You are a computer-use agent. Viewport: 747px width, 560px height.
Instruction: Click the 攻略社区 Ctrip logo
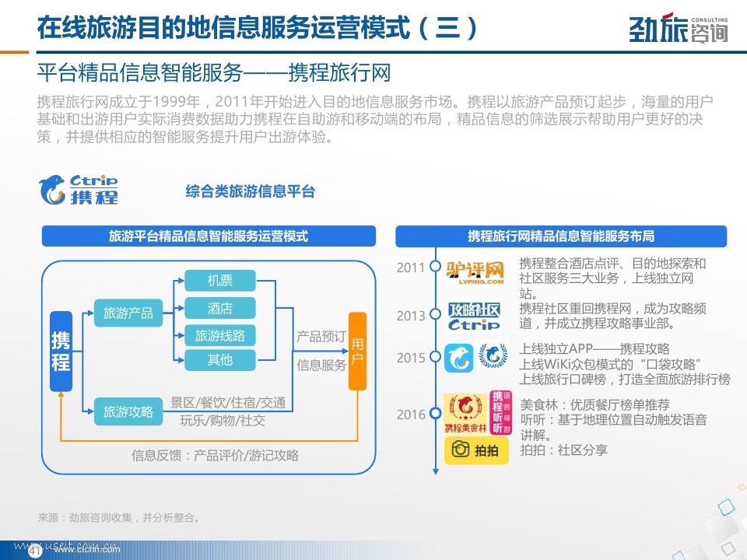pyautogui.click(x=474, y=317)
